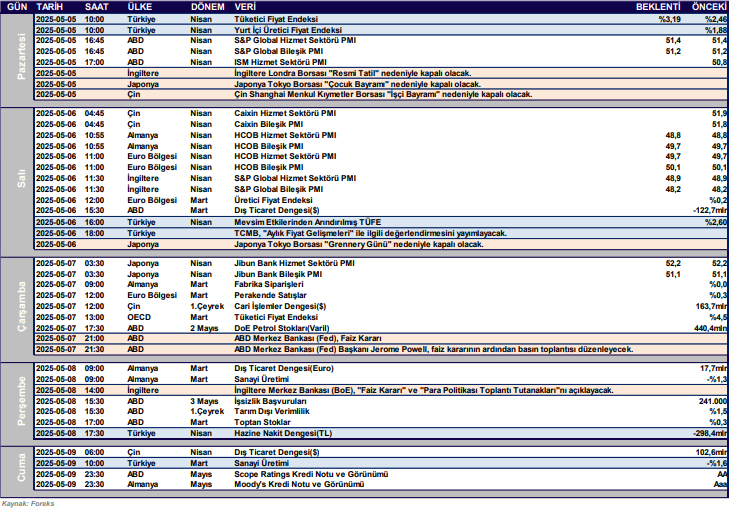Click 'Jibun Bank Bileşik PMI'
Screen dimensions: 729x511
click(278, 274)
